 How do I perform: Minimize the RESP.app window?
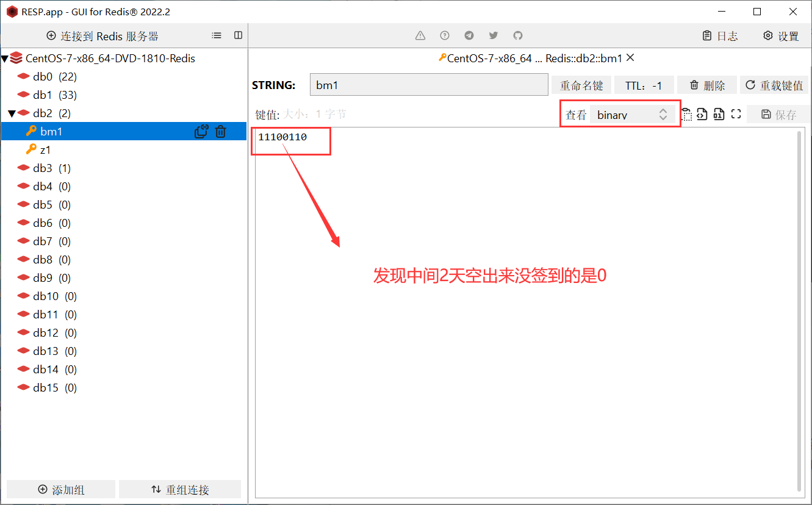coord(722,12)
